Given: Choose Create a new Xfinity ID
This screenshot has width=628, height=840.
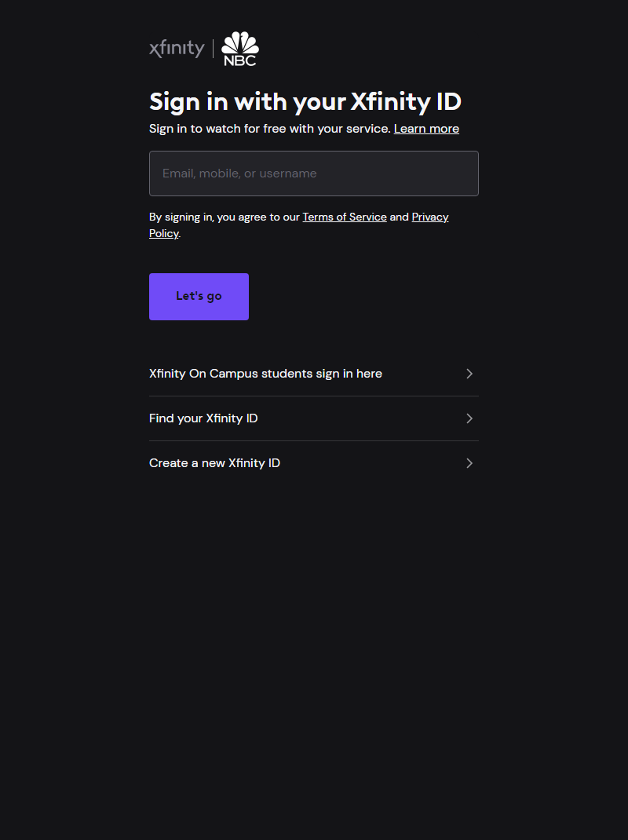Looking at the screenshot, I should click(214, 463).
